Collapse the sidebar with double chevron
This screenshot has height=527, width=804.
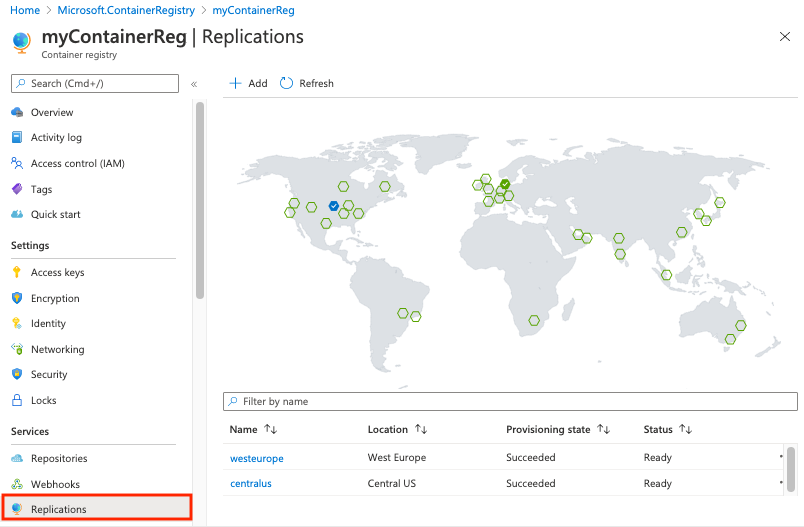(x=194, y=84)
